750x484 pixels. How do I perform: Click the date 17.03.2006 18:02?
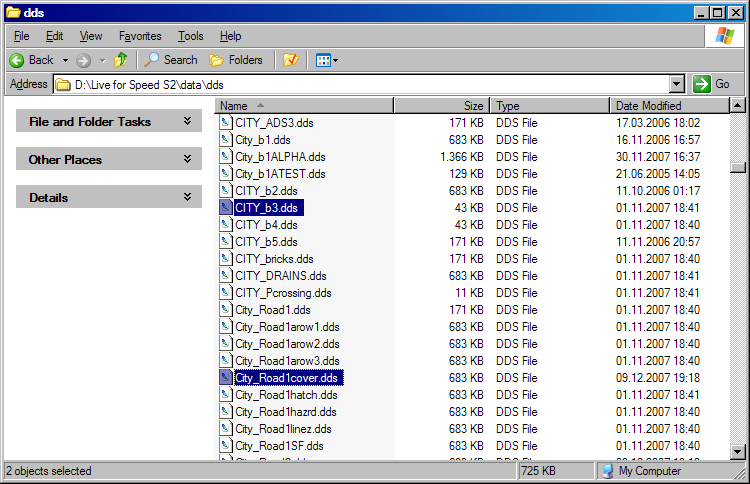pyautogui.click(x=658, y=123)
